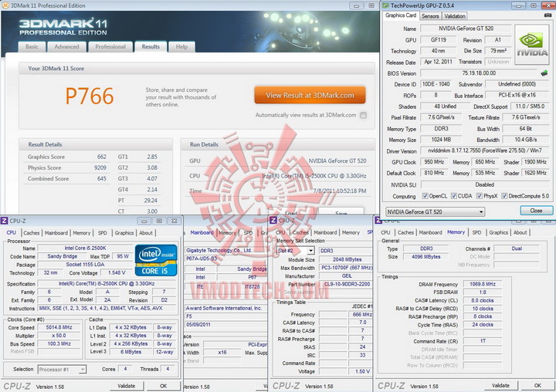Click the BIOS save chip icon

(544, 73)
